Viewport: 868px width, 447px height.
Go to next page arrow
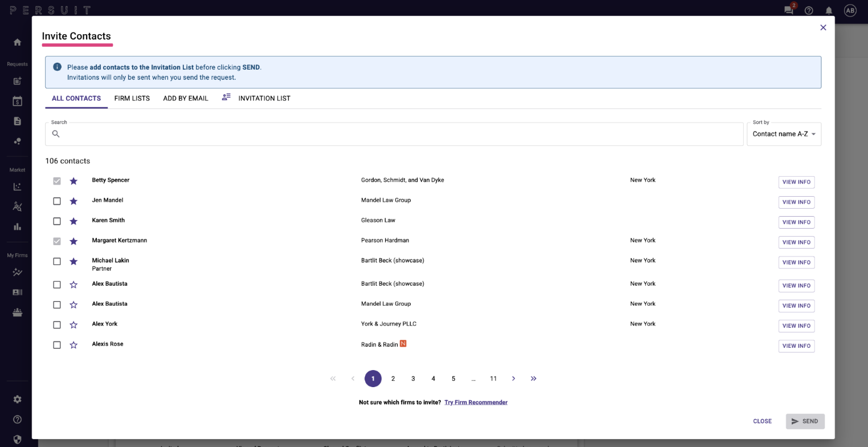pyautogui.click(x=514, y=379)
